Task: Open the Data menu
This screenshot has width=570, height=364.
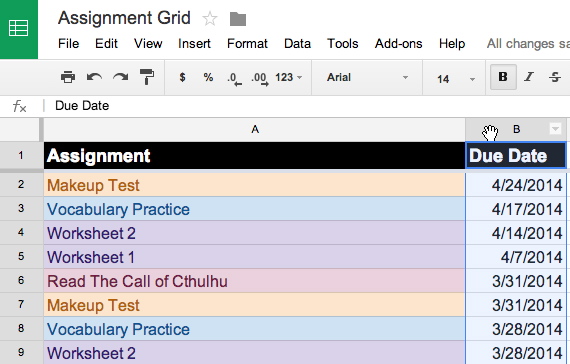Action: coord(297,44)
